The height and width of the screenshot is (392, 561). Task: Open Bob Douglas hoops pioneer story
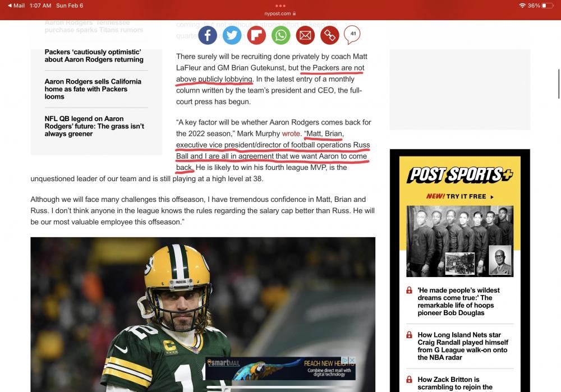click(458, 302)
